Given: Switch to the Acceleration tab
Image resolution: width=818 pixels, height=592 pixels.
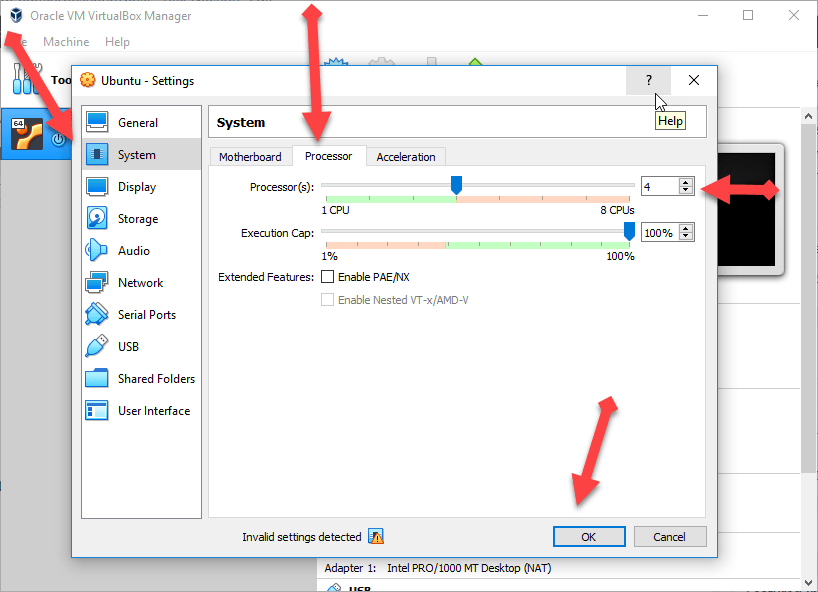Looking at the screenshot, I should point(405,157).
